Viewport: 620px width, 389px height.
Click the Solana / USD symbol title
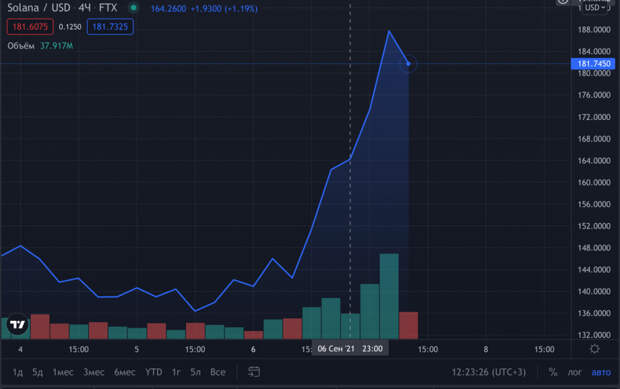coord(39,8)
